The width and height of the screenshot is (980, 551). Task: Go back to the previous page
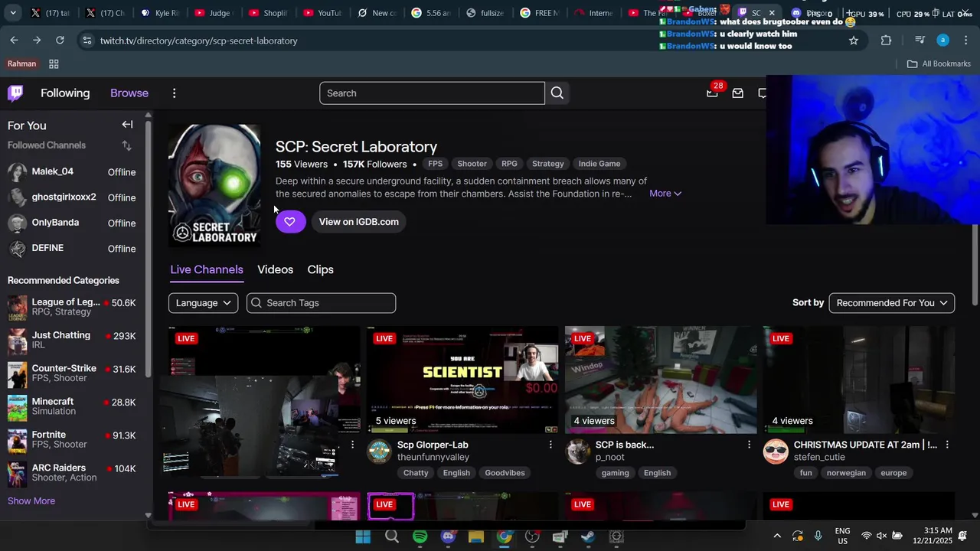[x=15, y=40]
